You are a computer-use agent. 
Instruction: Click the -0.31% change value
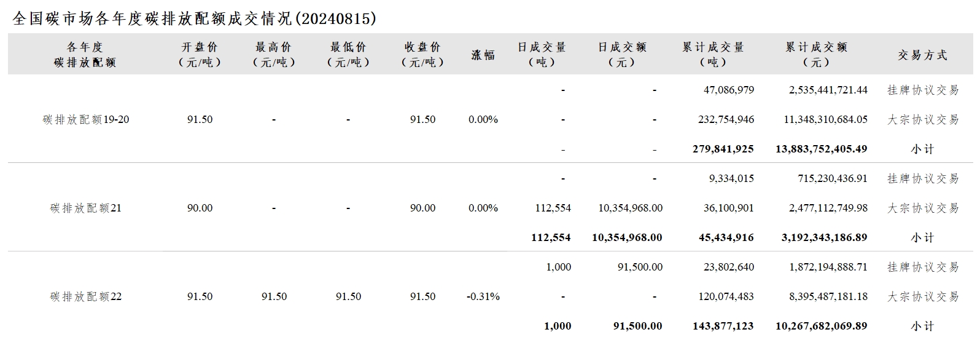(483, 296)
